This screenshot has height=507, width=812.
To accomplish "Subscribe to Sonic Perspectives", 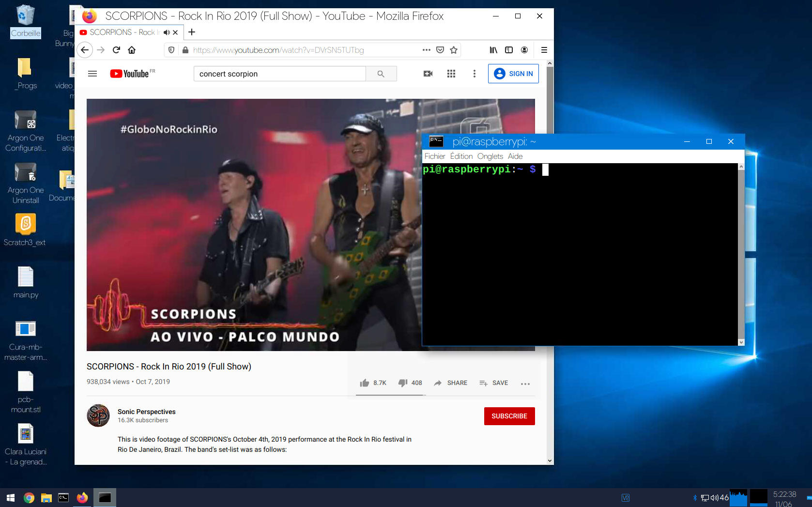I will [509, 416].
